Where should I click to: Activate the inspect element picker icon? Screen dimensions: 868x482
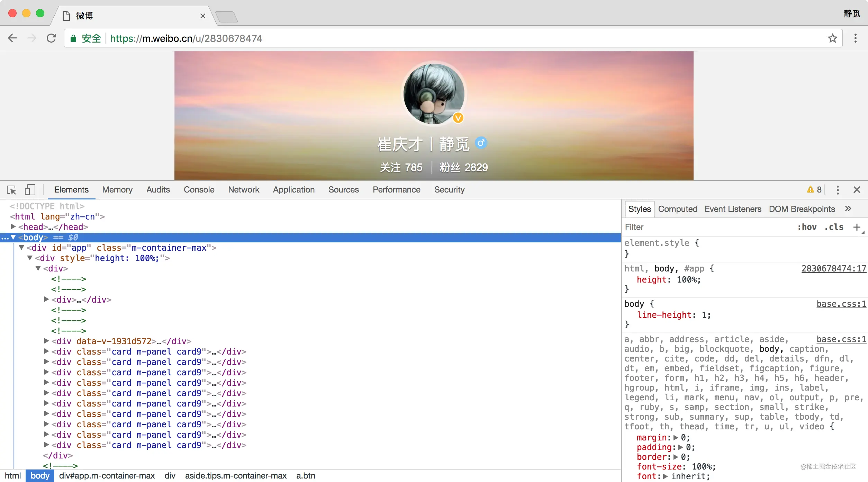coord(11,190)
